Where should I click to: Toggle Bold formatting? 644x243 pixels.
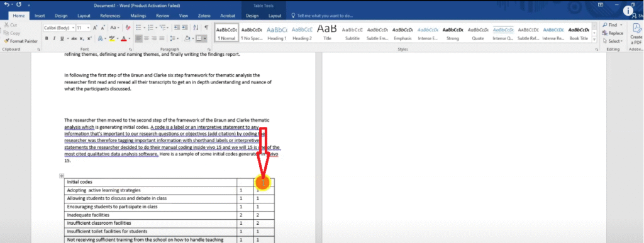click(x=47, y=38)
